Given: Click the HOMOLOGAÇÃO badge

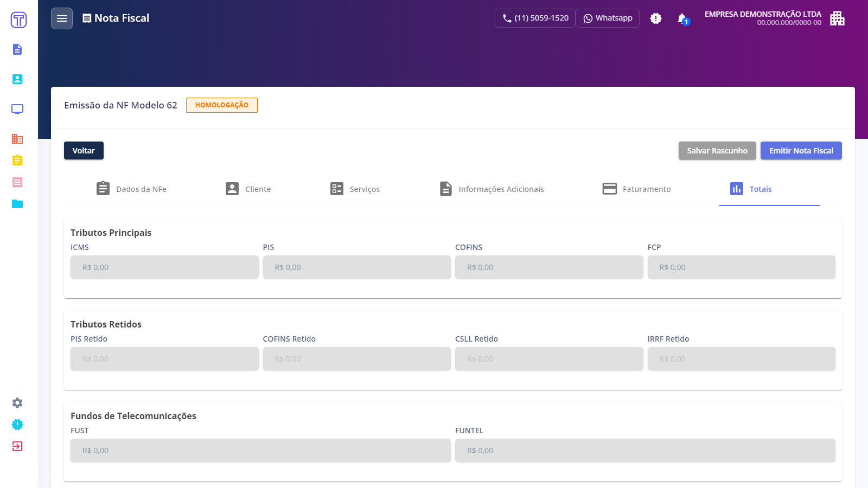Looking at the screenshot, I should [222, 105].
